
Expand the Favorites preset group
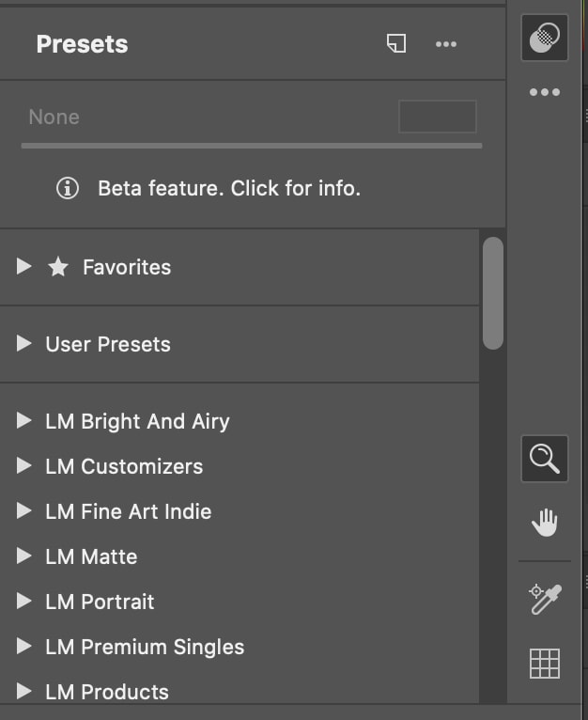click(x=24, y=267)
